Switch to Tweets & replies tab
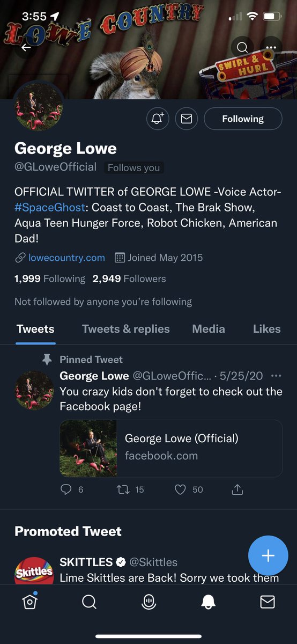297x644 pixels. point(126,329)
